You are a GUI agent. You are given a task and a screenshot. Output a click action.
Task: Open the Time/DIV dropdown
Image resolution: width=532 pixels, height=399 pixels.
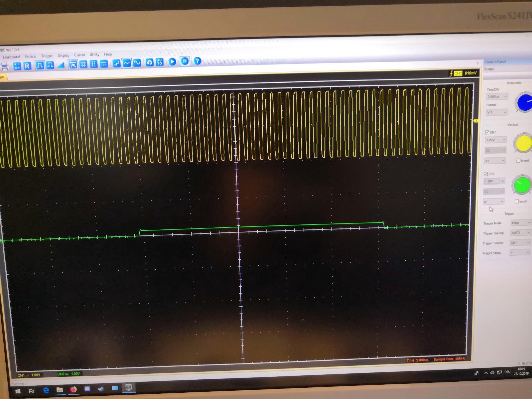497,96
